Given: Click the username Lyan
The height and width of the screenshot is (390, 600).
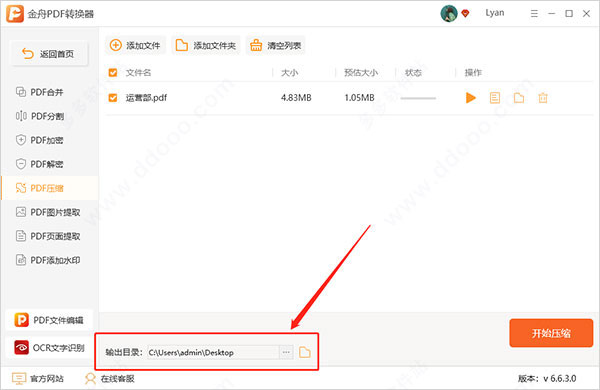Looking at the screenshot, I should pos(495,13).
